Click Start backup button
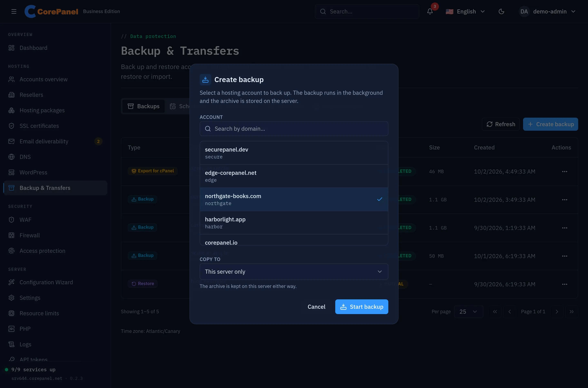 (x=361, y=307)
